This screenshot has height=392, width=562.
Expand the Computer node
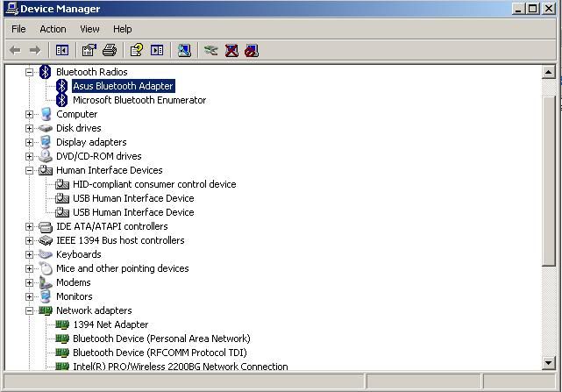pyautogui.click(x=30, y=114)
